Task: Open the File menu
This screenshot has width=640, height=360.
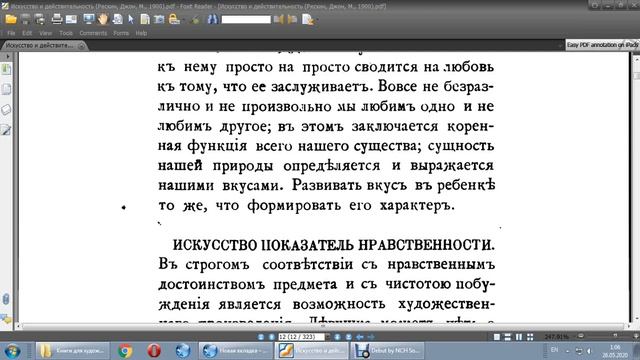Action: [x=11, y=33]
